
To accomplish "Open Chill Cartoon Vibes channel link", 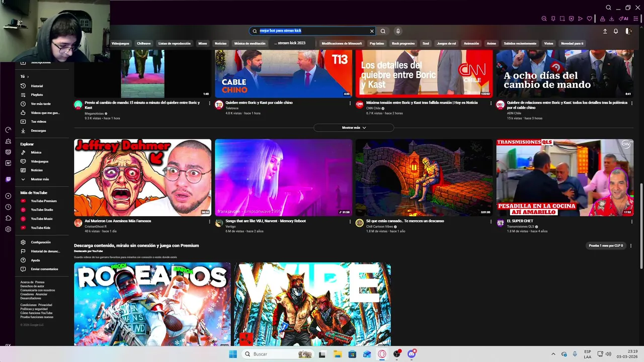I will click(x=380, y=226).
